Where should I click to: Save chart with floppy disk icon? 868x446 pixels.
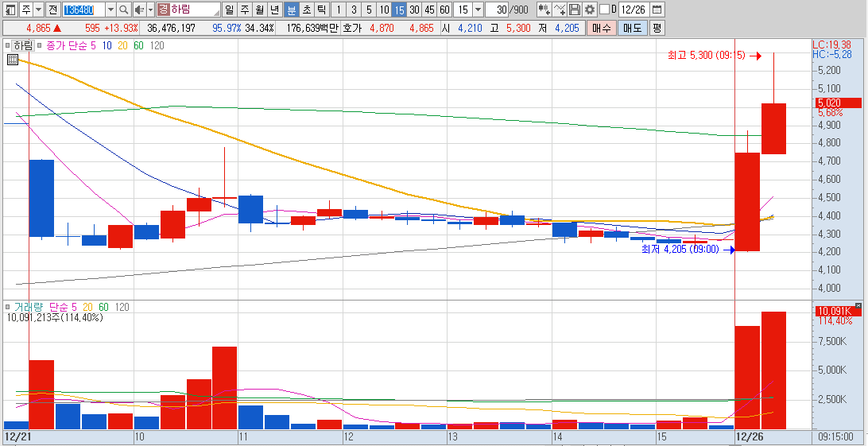pos(575,10)
